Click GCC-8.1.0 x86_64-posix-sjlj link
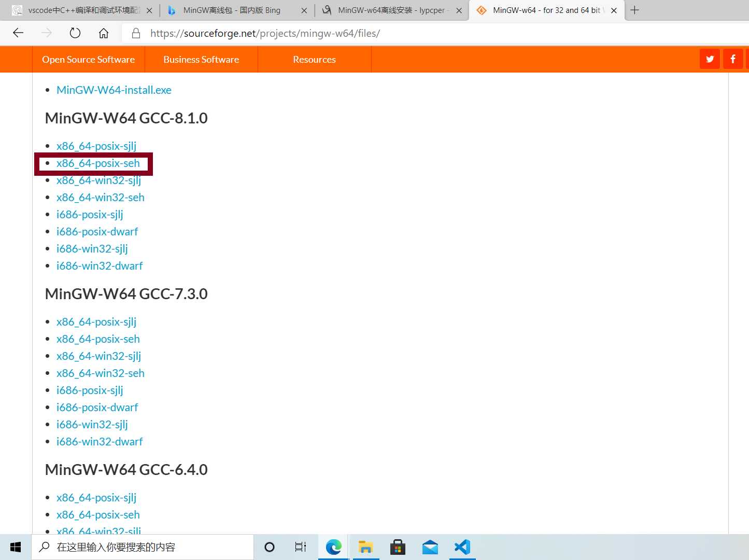The image size is (749, 560). 96,146
